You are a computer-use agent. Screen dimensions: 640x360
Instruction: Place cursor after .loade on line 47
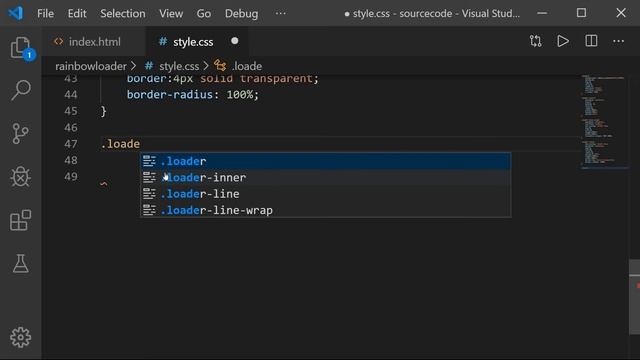[140, 144]
